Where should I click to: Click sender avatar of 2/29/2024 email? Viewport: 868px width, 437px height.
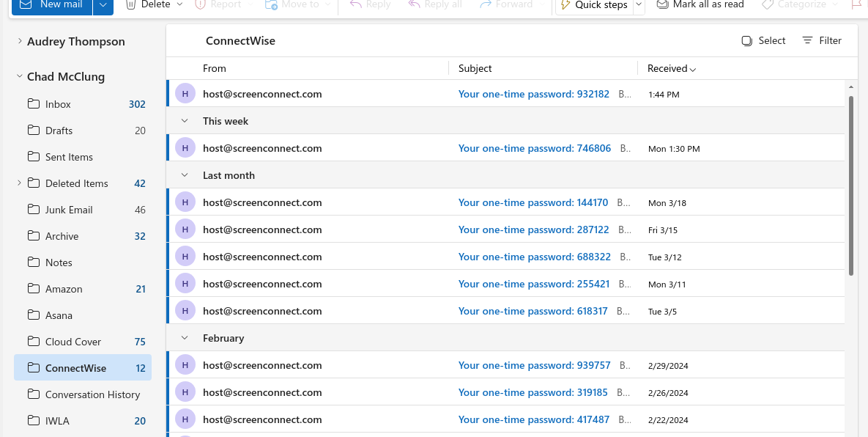click(x=185, y=365)
